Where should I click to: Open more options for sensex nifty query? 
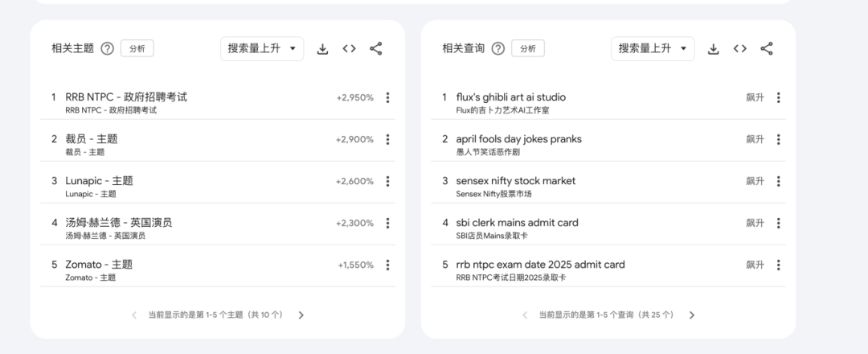778,182
